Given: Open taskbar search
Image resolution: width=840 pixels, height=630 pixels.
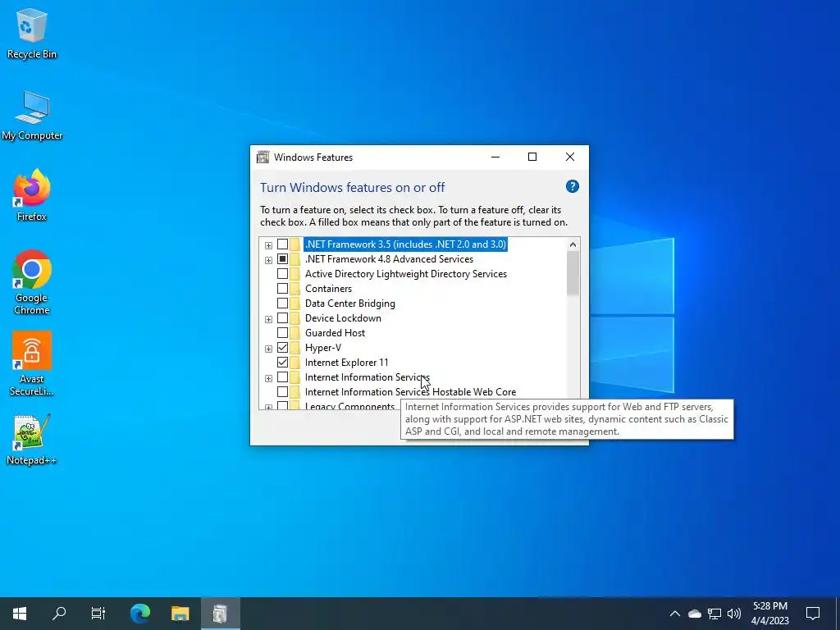Looking at the screenshot, I should (x=59, y=613).
